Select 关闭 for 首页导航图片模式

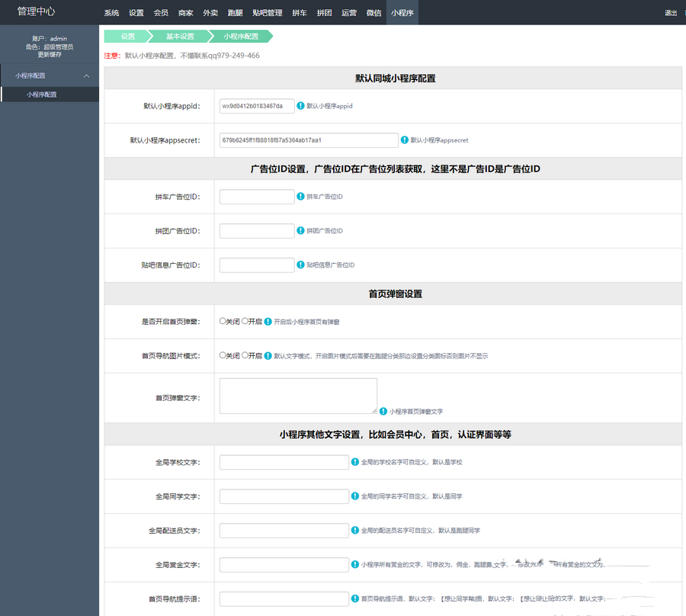click(223, 355)
